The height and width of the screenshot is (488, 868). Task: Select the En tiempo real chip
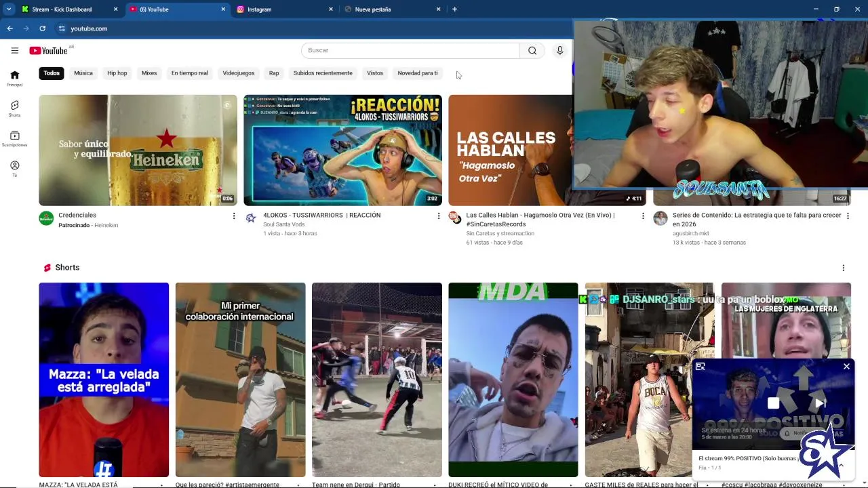coord(190,73)
